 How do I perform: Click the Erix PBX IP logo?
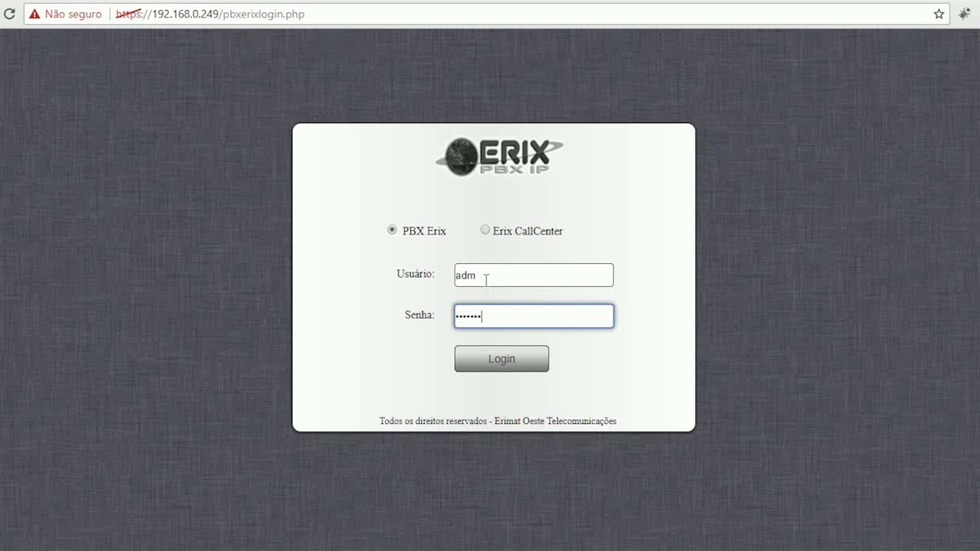[x=499, y=157]
